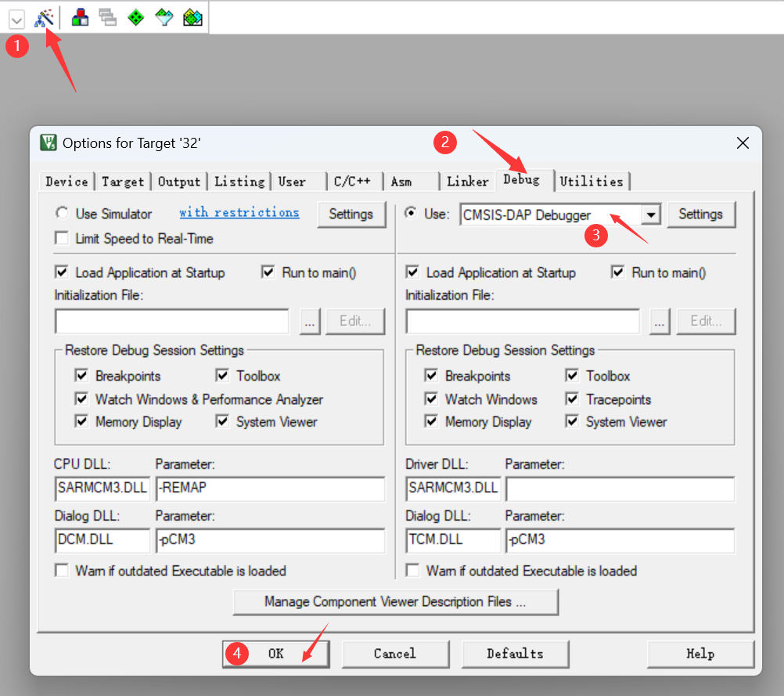
Task: Expand the CMSIS-DAP Debugger dropdown
Action: (650, 215)
